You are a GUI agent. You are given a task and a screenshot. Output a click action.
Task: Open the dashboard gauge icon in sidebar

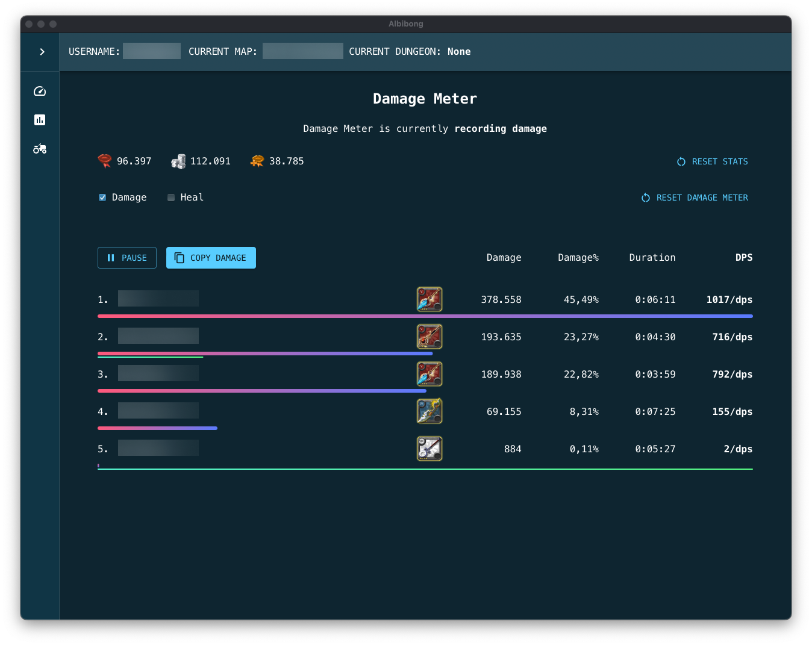click(x=40, y=91)
